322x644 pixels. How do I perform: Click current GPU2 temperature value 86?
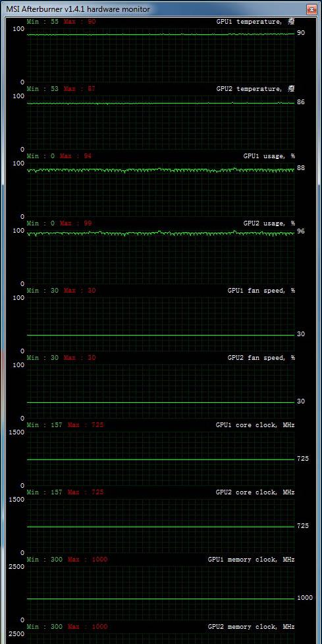pos(301,102)
